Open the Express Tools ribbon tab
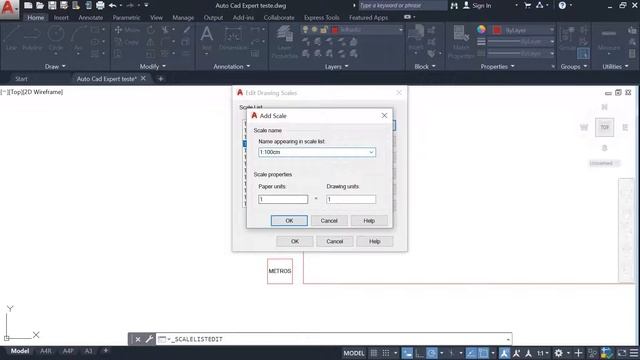640x360 pixels. (x=322, y=18)
